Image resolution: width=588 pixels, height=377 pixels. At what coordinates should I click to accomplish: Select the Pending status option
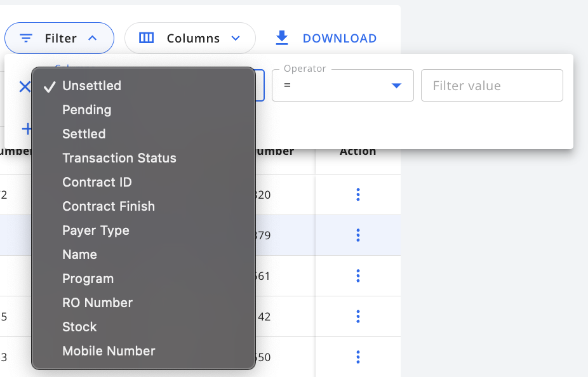(x=86, y=109)
